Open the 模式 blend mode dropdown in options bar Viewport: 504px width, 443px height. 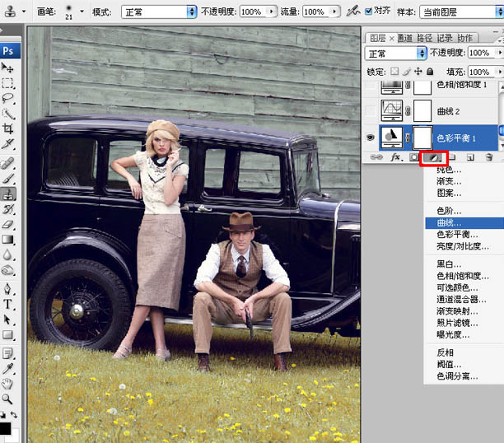click(158, 12)
